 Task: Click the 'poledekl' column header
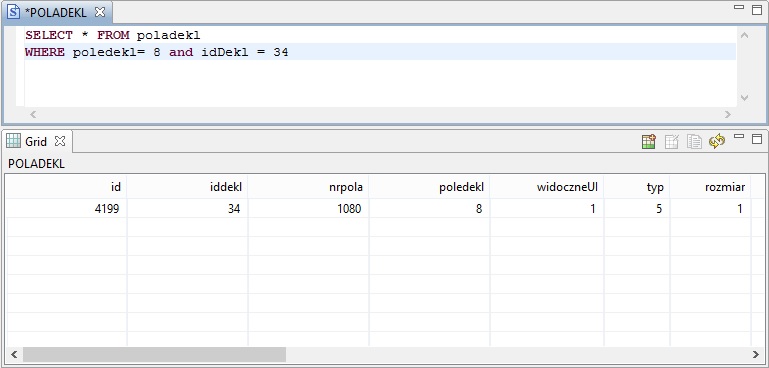tap(429, 187)
